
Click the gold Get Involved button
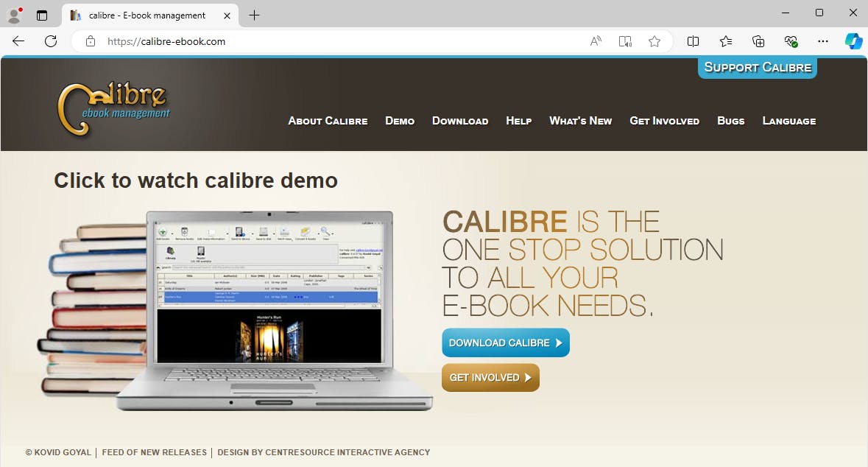coord(490,378)
